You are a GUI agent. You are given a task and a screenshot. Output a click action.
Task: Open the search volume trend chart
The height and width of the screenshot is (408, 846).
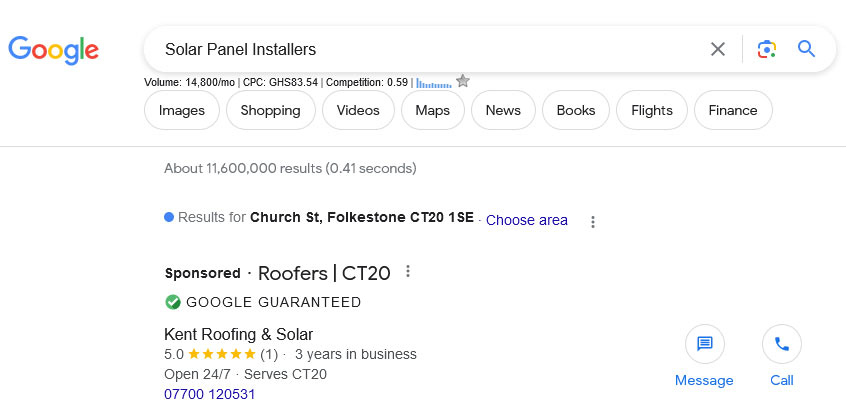coord(434,83)
